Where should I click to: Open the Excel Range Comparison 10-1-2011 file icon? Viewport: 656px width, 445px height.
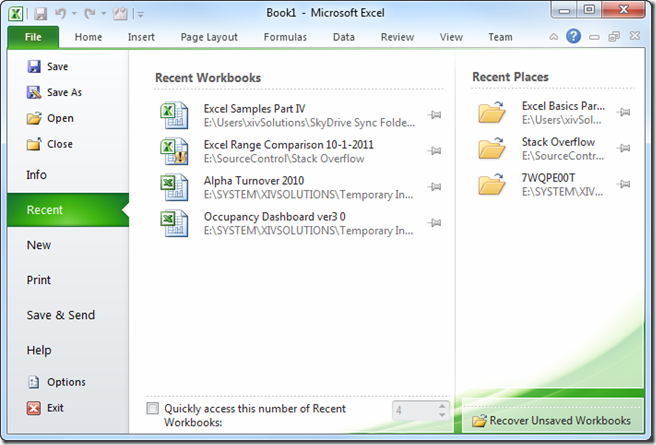click(x=174, y=151)
